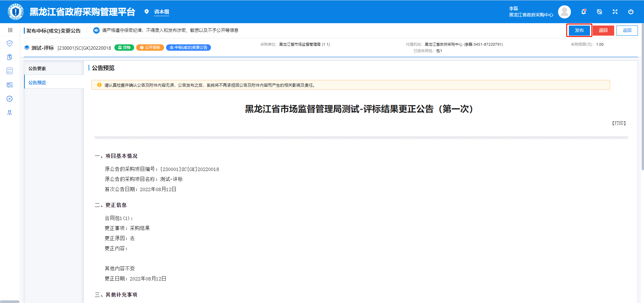Click the 返回 back button
Screen dimensions: 644x303
pos(627,31)
